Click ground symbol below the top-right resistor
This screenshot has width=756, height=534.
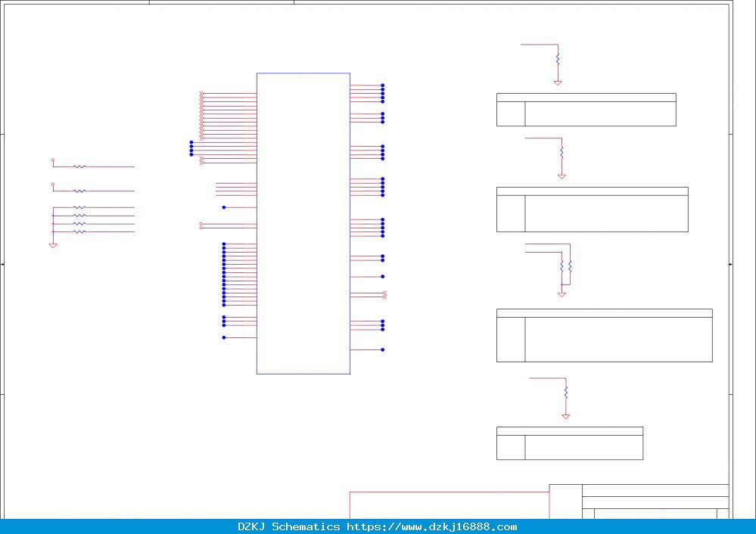[558, 83]
